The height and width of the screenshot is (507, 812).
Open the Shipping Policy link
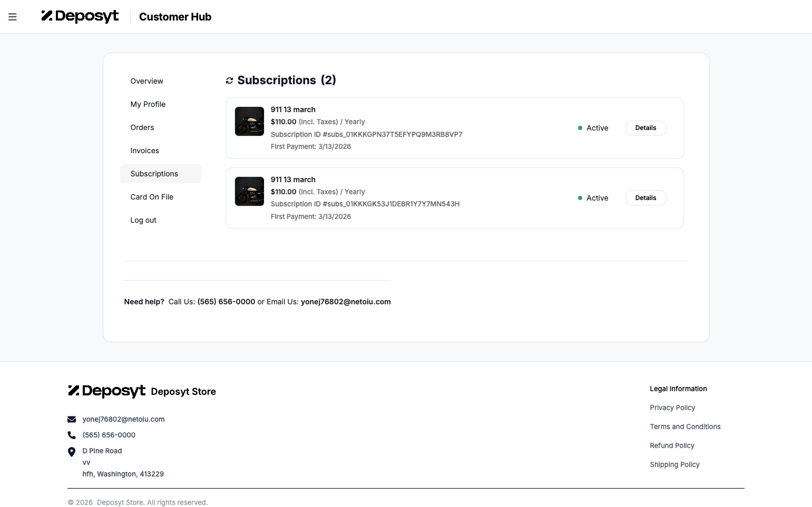[674, 464]
